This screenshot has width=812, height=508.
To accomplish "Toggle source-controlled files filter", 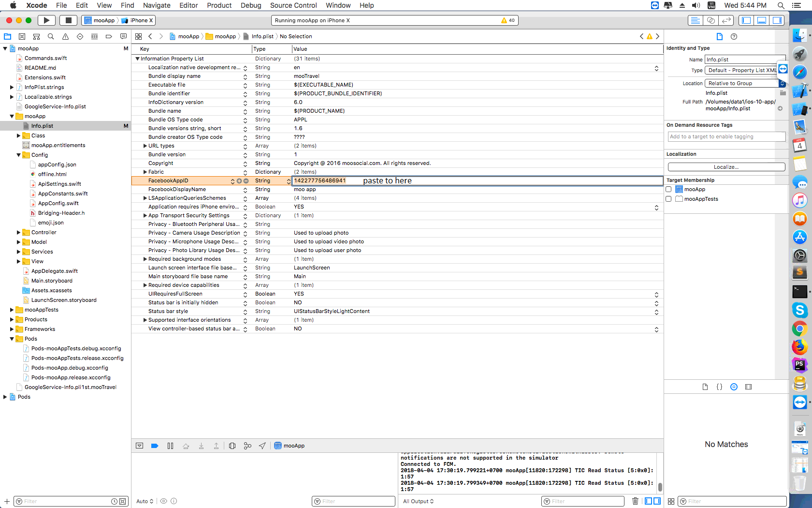I will pos(123,501).
